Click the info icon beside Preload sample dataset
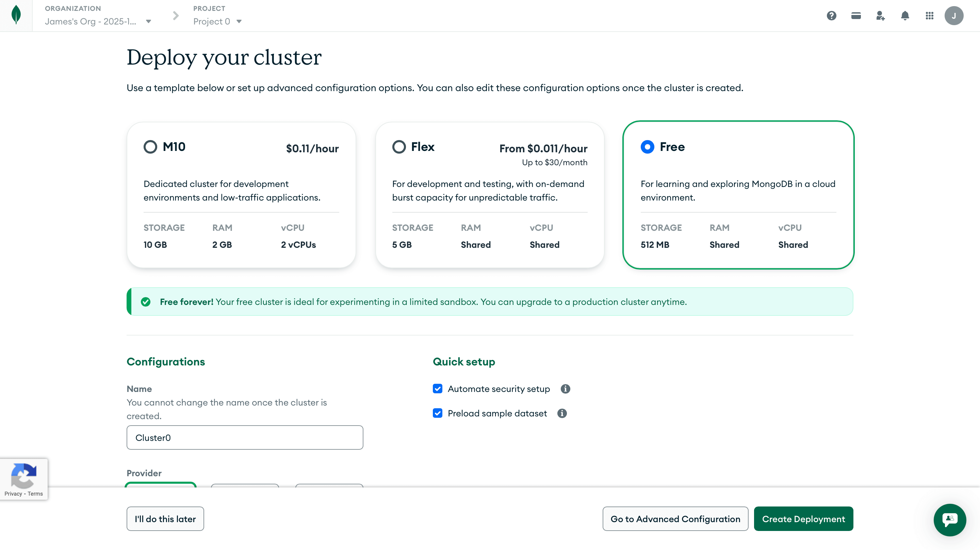 [562, 414]
